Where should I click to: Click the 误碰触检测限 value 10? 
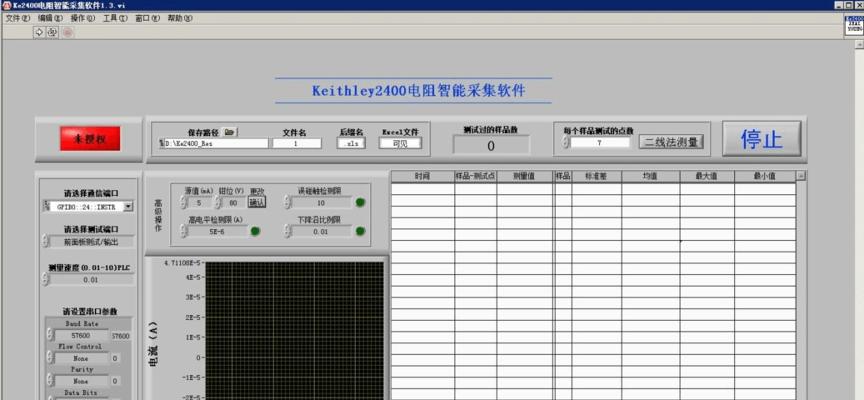click(x=321, y=203)
